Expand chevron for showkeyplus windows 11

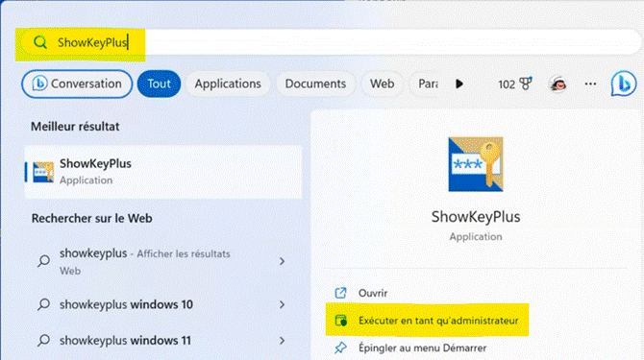click(x=283, y=340)
